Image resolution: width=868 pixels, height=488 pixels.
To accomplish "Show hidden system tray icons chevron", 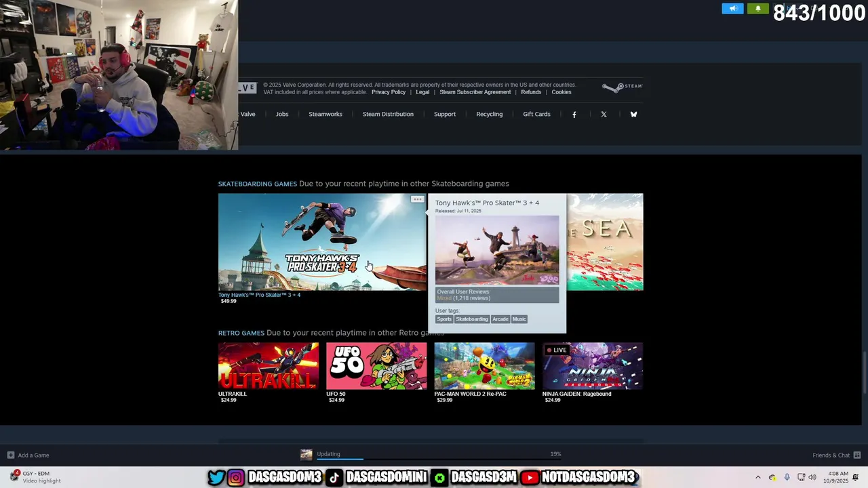I will click(758, 477).
